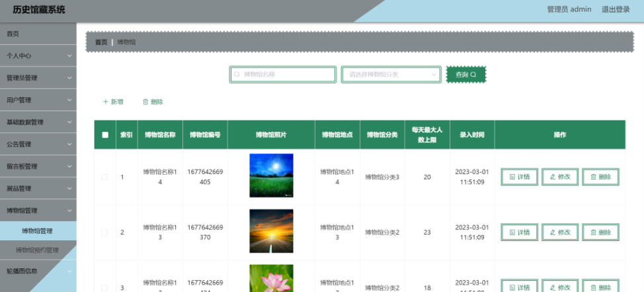Image resolution: width=644 pixels, height=292 pixels.
Task: Expand the 基础数据管理 sidebar menu
Action: point(38,122)
